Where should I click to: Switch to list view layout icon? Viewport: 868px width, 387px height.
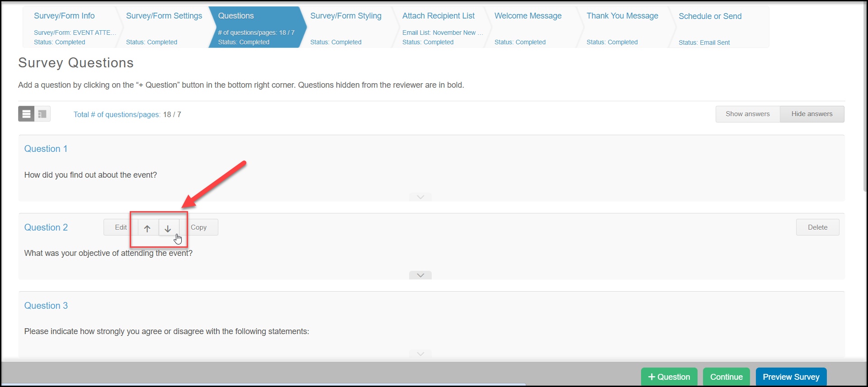(26, 114)
